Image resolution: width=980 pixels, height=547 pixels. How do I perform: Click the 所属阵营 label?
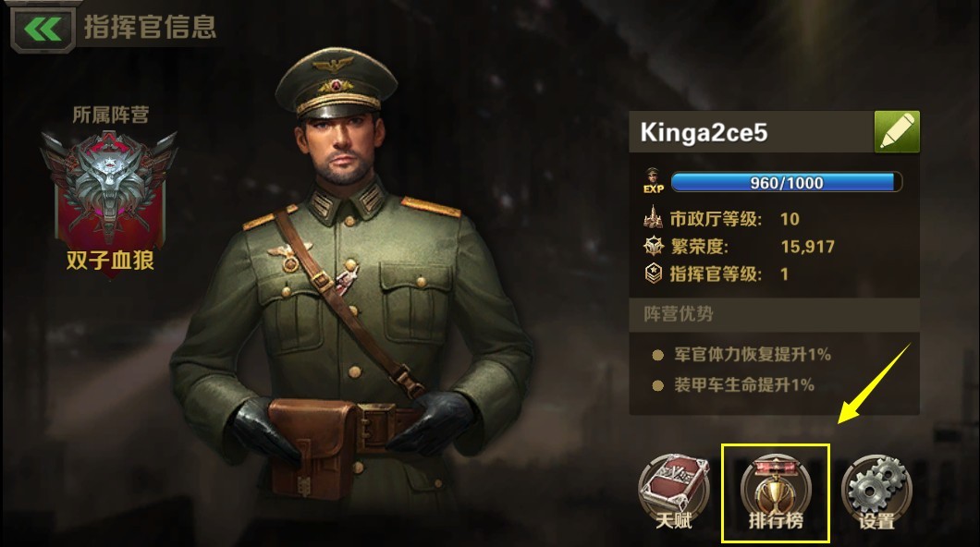click(x=111, y=115)
